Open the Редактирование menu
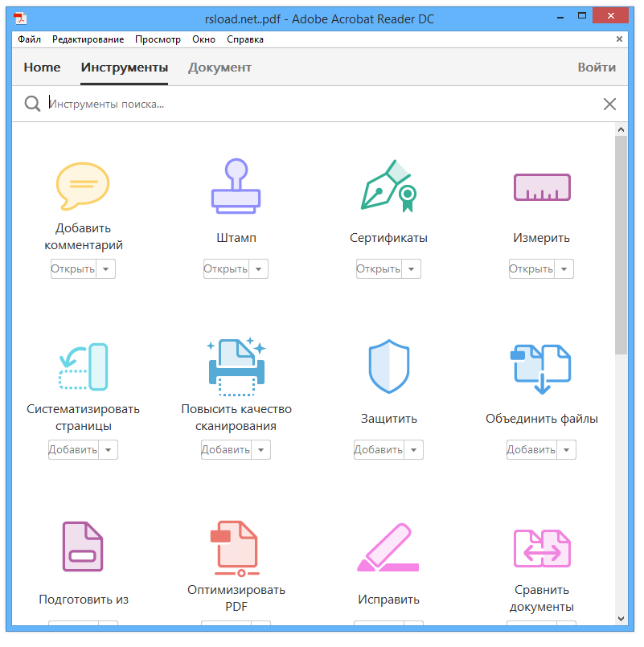This screenshot has height=647, width=644. pyautogui.click(x=88, y=39)
